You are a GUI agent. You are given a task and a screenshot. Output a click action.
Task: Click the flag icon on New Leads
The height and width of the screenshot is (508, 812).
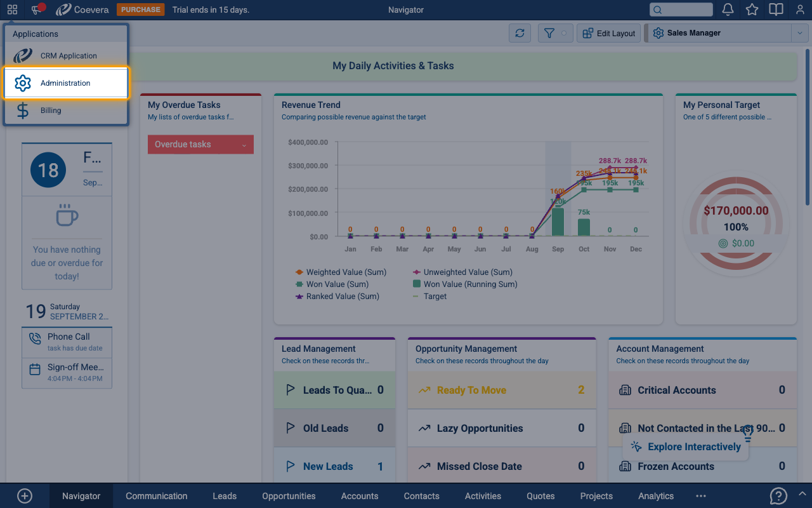click(291, 466)
